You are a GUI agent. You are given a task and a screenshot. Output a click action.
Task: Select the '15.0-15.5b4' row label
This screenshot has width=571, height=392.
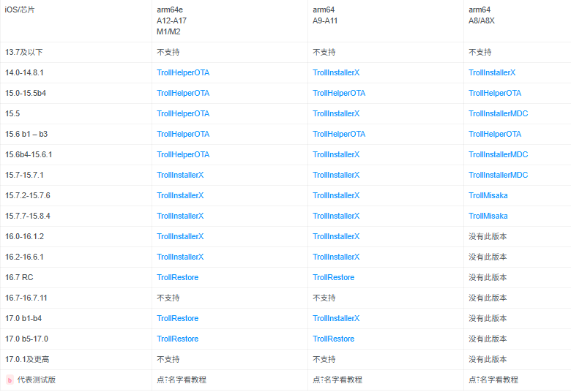[26, 93]
